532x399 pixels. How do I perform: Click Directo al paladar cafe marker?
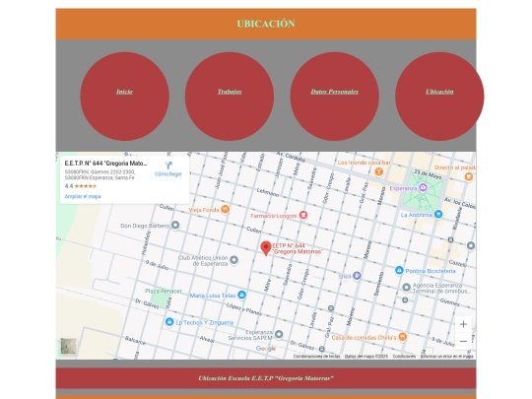tap(469, 176)
